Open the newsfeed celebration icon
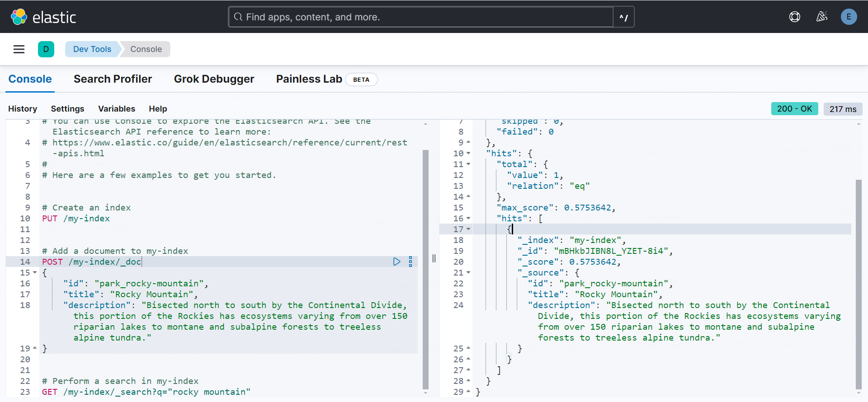Image resolution: width=868 pixels, height=402 pixels. (x=822, y=17)
